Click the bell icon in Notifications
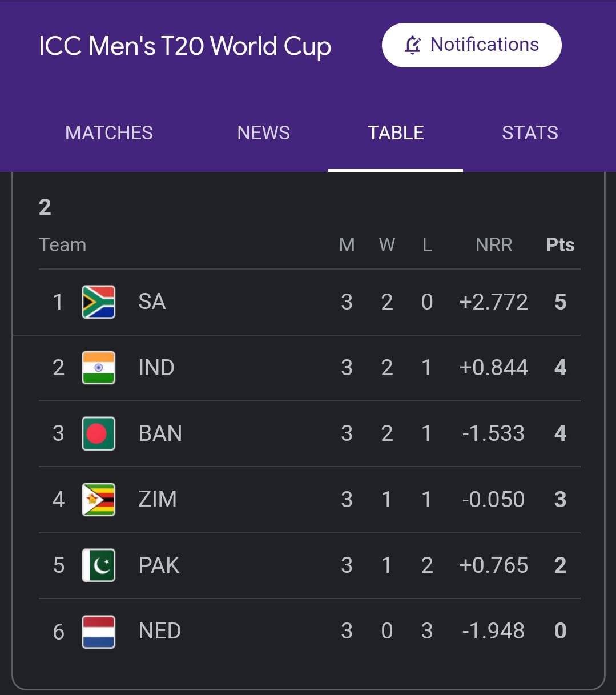616x695 pixels. pos(413,45)
